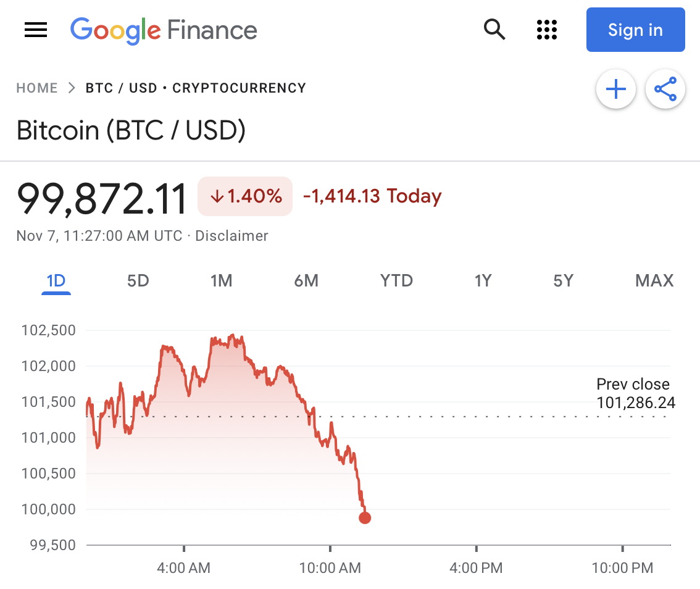Screen dimensions: 700x589
Task: Select the 6M chart range tab
Action: click(306, 282)
